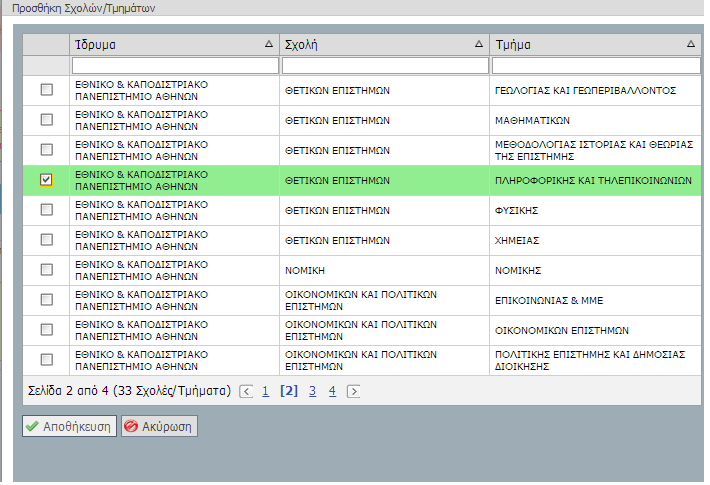The image size is (710, 485).
Task: Select the ΟΙΚΟΝΟΜΙΚΩΝ ΕΠΙΣΤΗΜΩΝ department cell
Action: [x=595, y=330]
